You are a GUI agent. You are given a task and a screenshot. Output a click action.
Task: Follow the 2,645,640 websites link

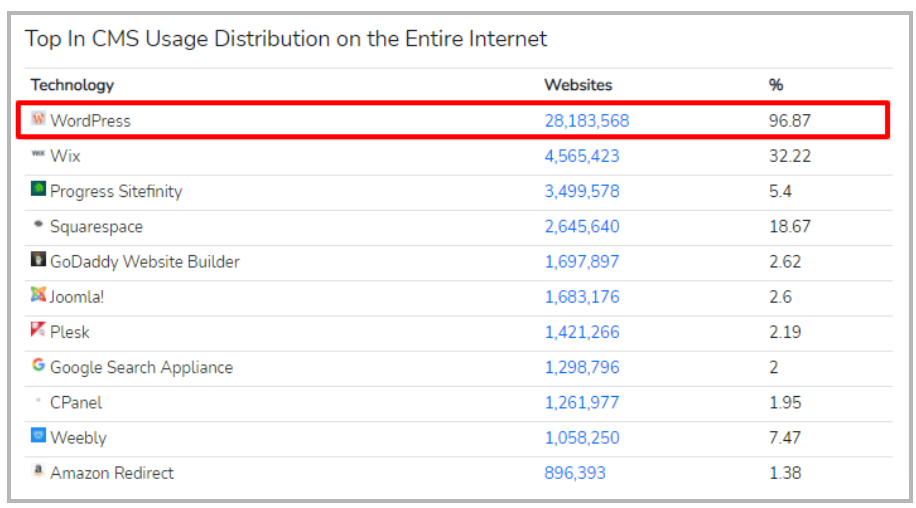[582, 227]
